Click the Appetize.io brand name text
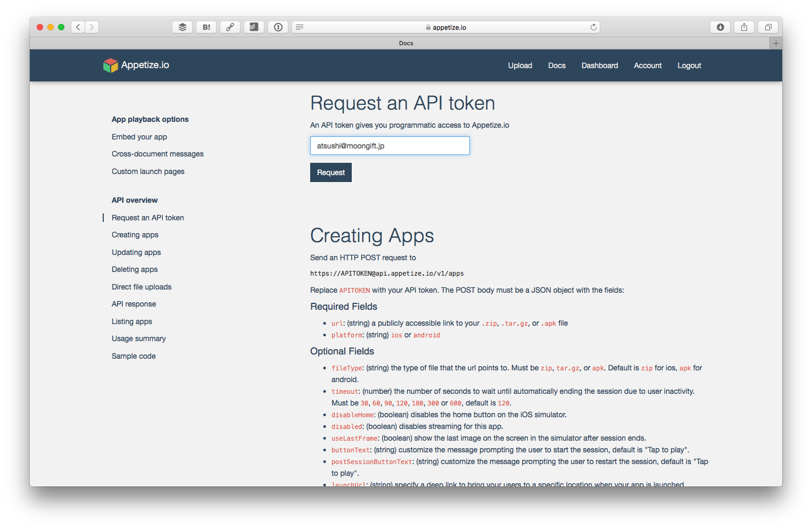Image resolution: width=812 pixels, height=529 pixels. coord(145,65)
